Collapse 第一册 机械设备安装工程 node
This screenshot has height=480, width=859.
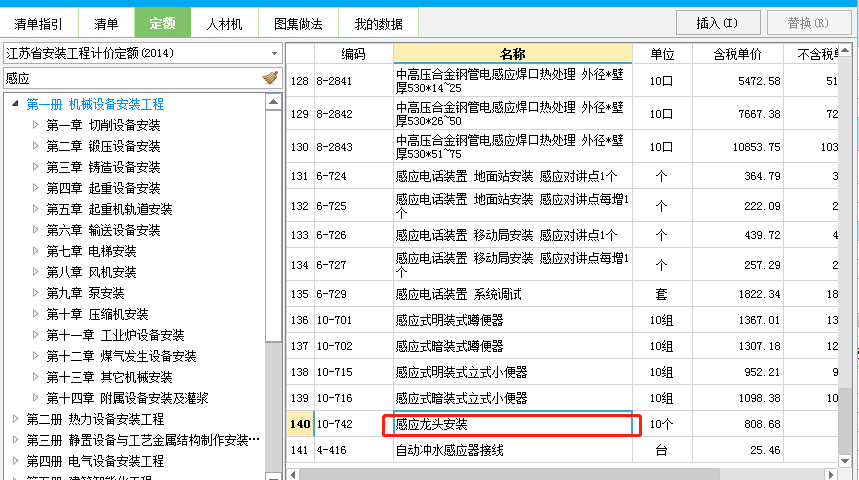point(15,104)
